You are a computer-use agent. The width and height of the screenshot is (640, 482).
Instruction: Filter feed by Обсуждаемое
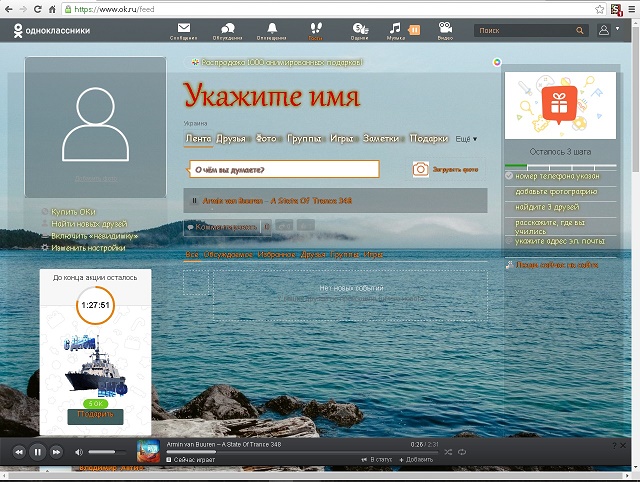(228, 255)
